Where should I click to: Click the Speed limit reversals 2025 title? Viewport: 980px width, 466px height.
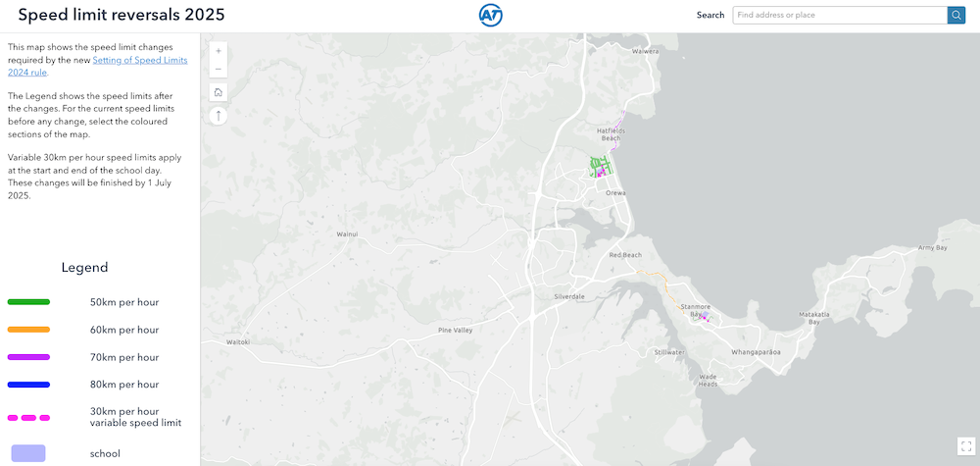(x=122, y=15)
